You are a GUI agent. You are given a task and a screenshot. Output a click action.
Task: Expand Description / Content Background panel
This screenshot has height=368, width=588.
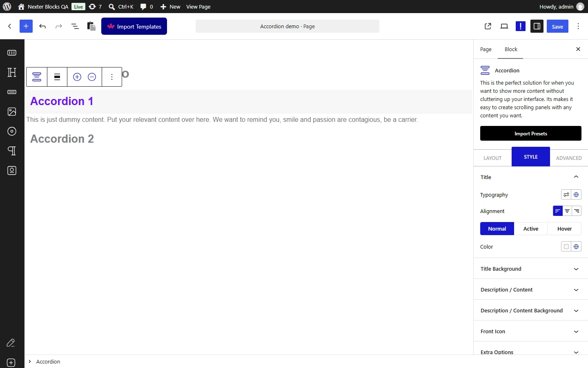pos(531,310)
